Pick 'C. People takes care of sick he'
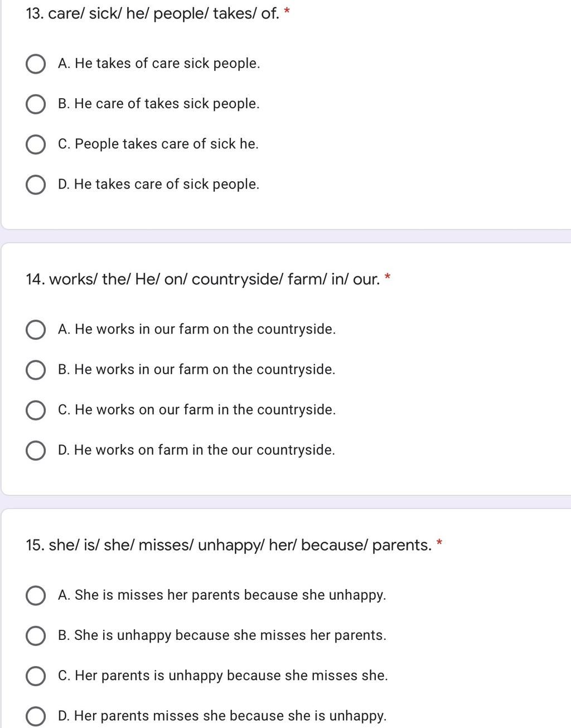Viewport: 571px width, 728px height. (x=36, y=144)
